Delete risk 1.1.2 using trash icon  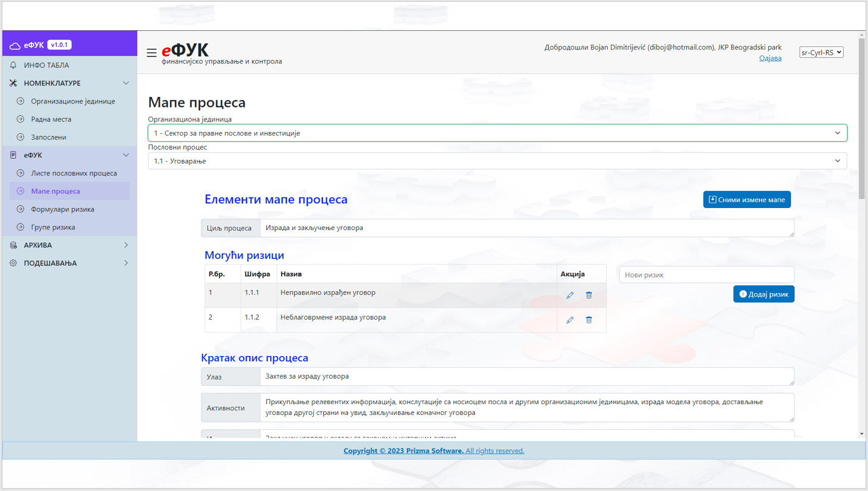tap(589, 320)
